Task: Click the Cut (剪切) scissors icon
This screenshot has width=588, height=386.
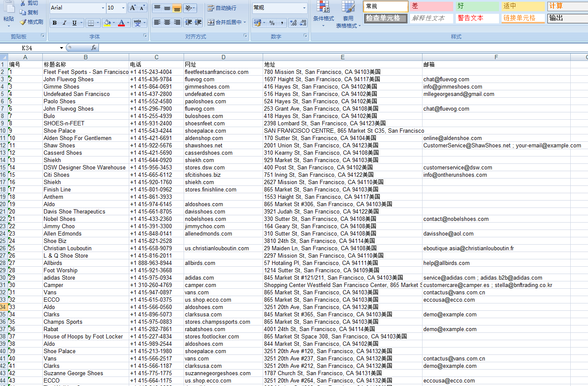Action: click(x=23, y=3)
